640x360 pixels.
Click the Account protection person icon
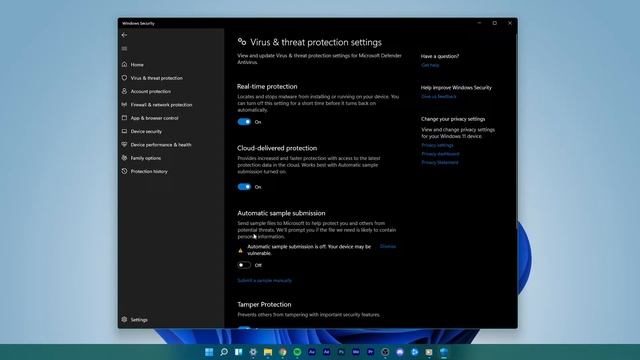(x=124, y=91)
